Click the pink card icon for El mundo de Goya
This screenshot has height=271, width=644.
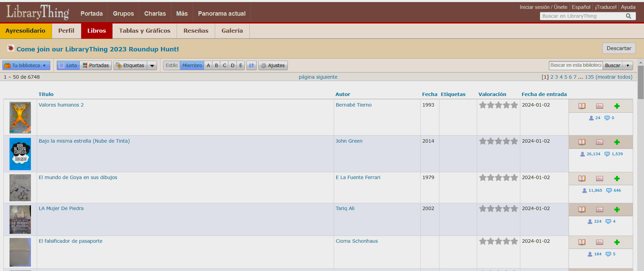tap(599, 179)
